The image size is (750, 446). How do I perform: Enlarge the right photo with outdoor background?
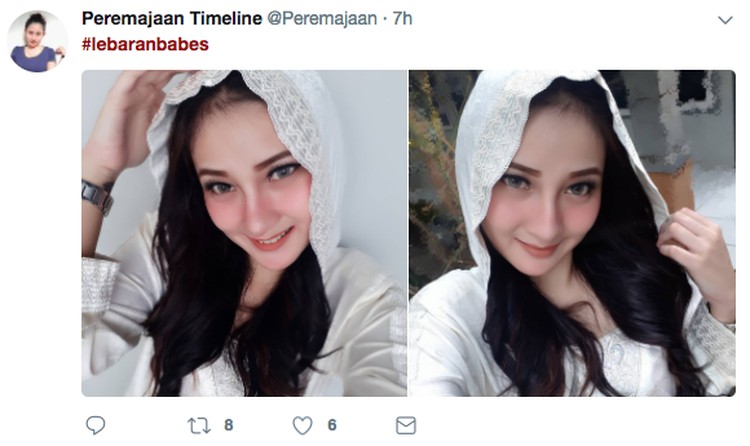point(572,233)
